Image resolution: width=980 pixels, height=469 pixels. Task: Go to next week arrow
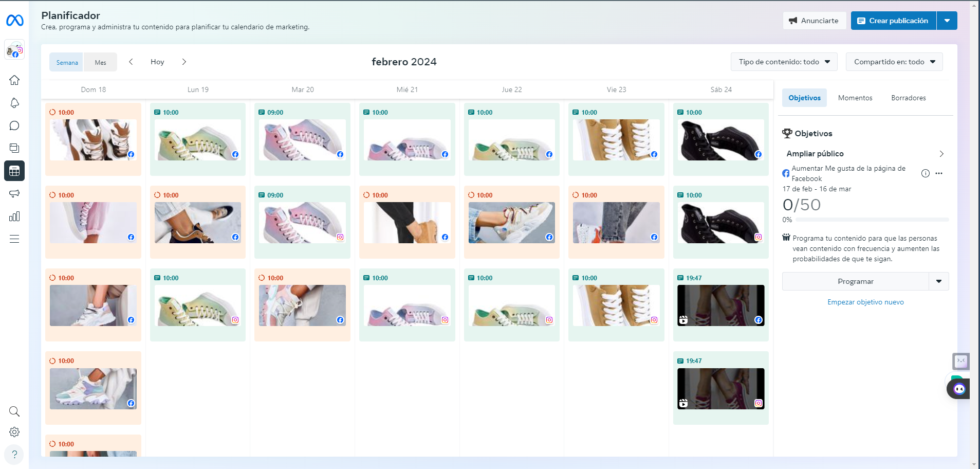(184, 62)
